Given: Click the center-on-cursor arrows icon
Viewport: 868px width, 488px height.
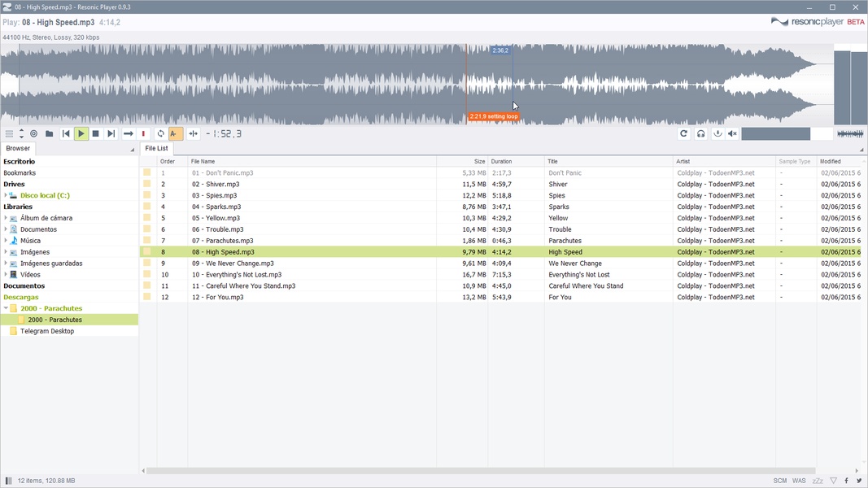Looking at the screenshot, I should tap(193, 133).
